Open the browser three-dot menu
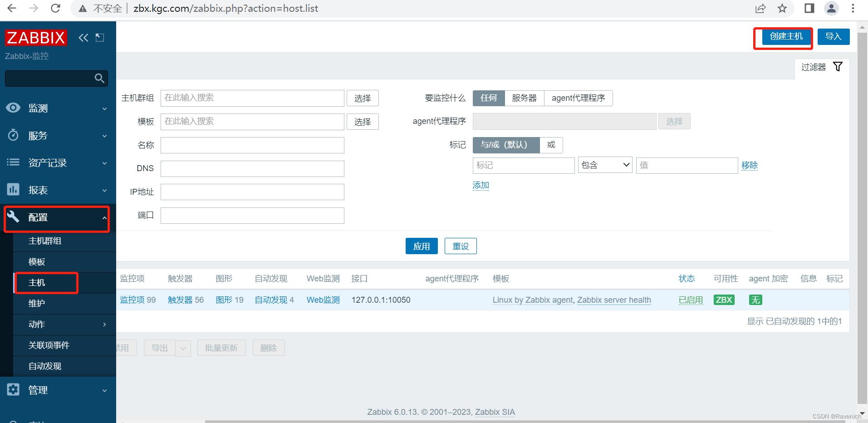 coord(853,8)
